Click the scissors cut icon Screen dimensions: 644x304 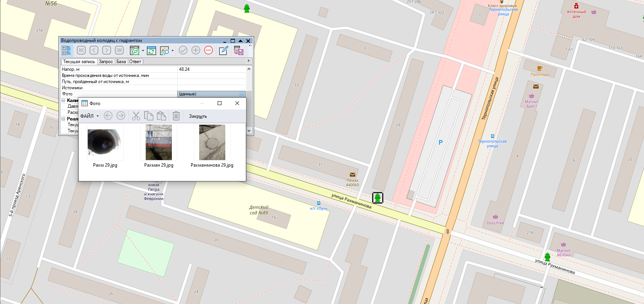point(136,116)
